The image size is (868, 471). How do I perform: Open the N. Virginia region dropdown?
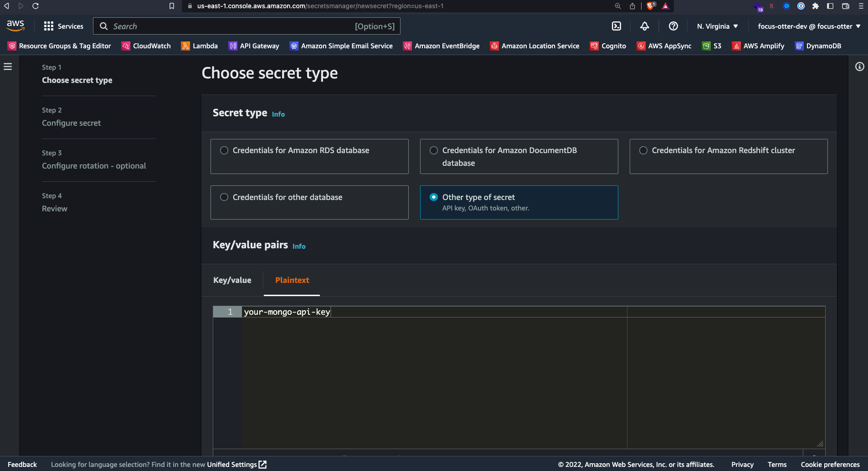718,26
